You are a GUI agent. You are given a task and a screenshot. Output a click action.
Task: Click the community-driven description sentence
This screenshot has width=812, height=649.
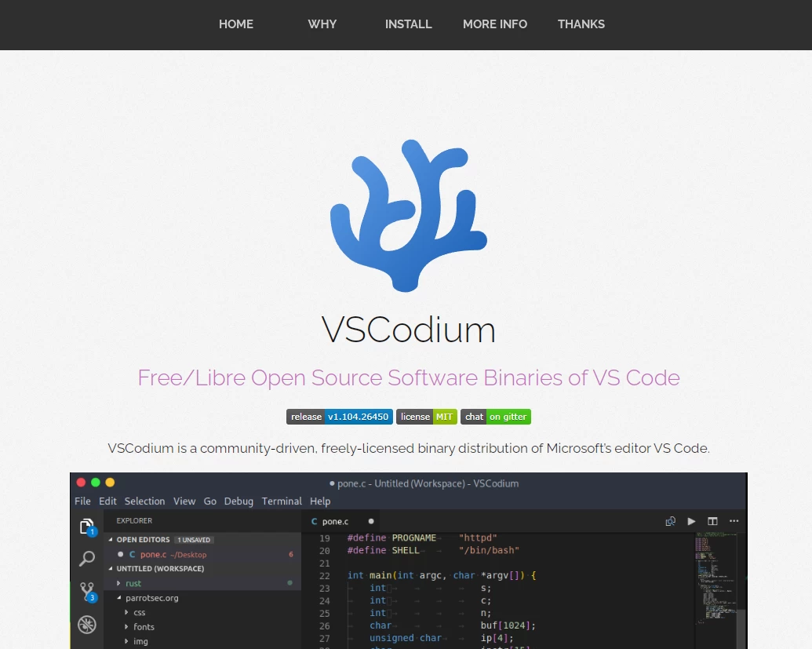pyautogui.click(x=409, y=448)
